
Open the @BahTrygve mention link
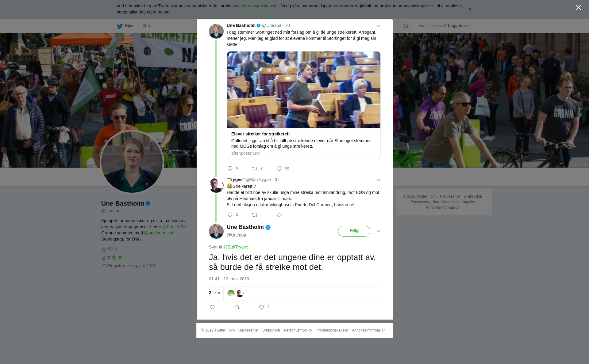pos(236,247)
